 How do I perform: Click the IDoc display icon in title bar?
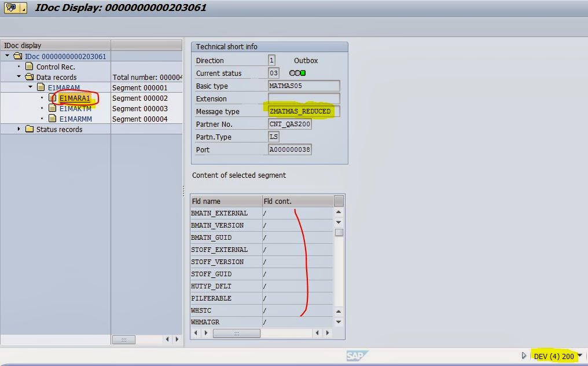[11, 8]
